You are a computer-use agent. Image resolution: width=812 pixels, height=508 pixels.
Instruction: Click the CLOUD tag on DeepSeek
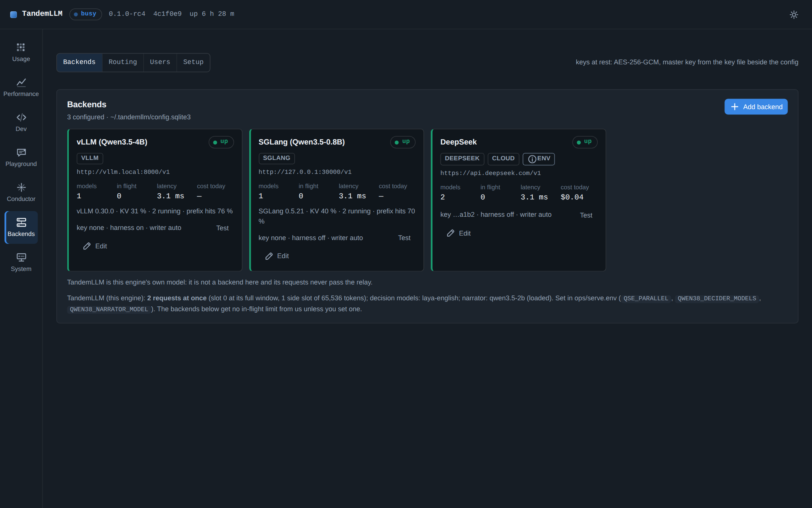503,159
